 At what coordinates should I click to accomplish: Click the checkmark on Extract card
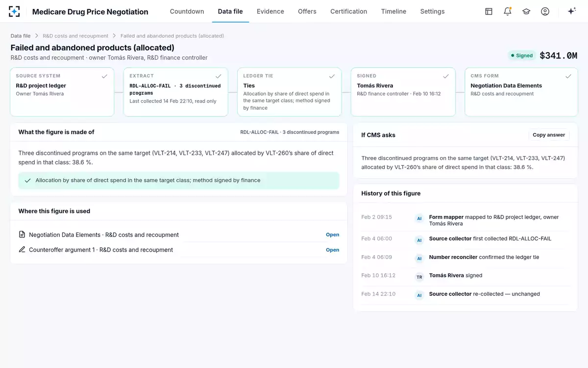click(218, 76)
